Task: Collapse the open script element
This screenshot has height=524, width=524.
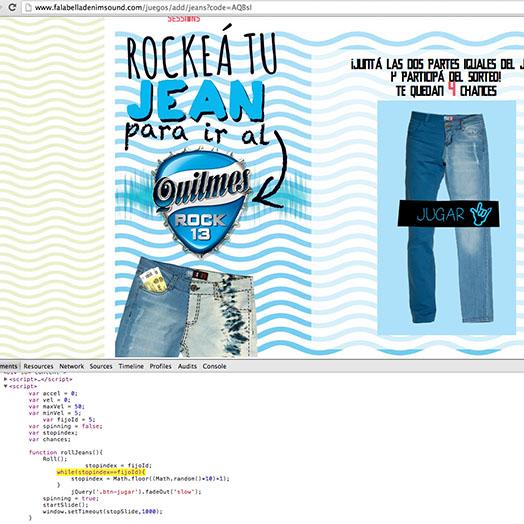Action: coord(5,386)
